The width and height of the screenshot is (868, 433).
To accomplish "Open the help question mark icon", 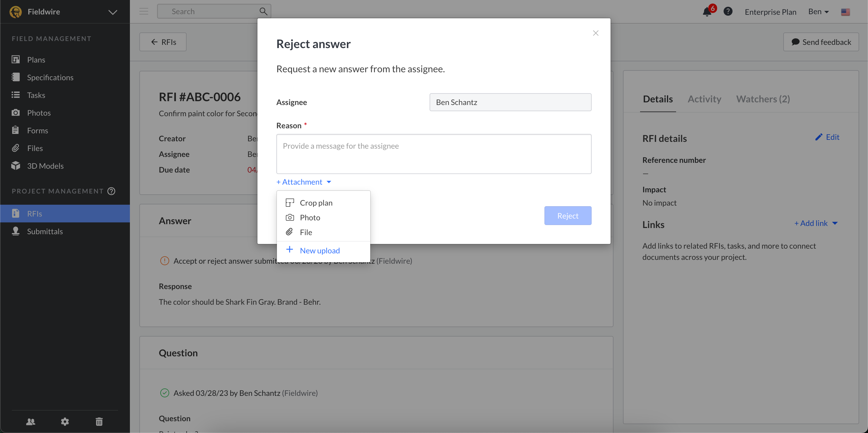I will (x=728, y=12).
